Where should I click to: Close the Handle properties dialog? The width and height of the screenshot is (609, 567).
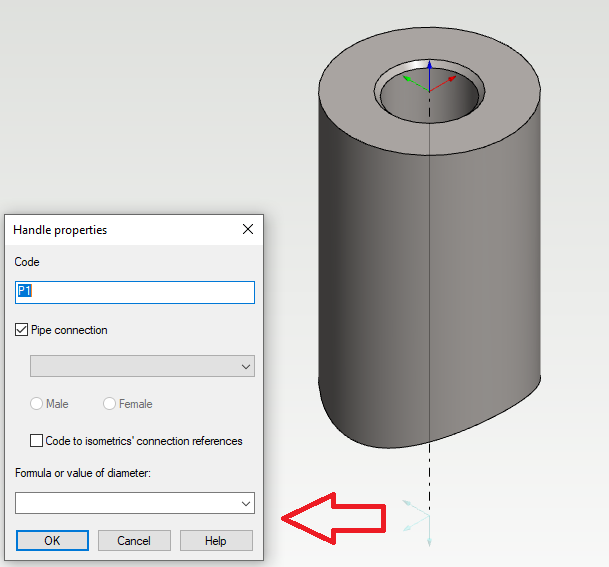[248, 230]
